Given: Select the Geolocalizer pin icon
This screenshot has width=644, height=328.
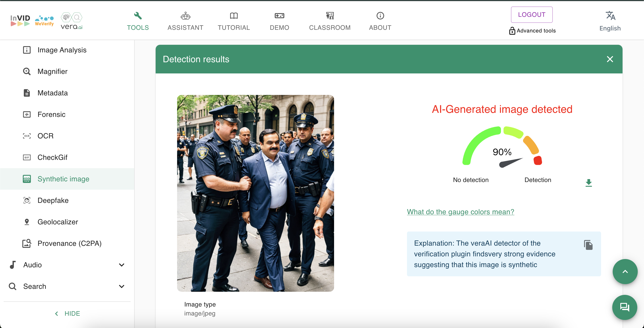Looking at the screenshot, I should (27, 222).
